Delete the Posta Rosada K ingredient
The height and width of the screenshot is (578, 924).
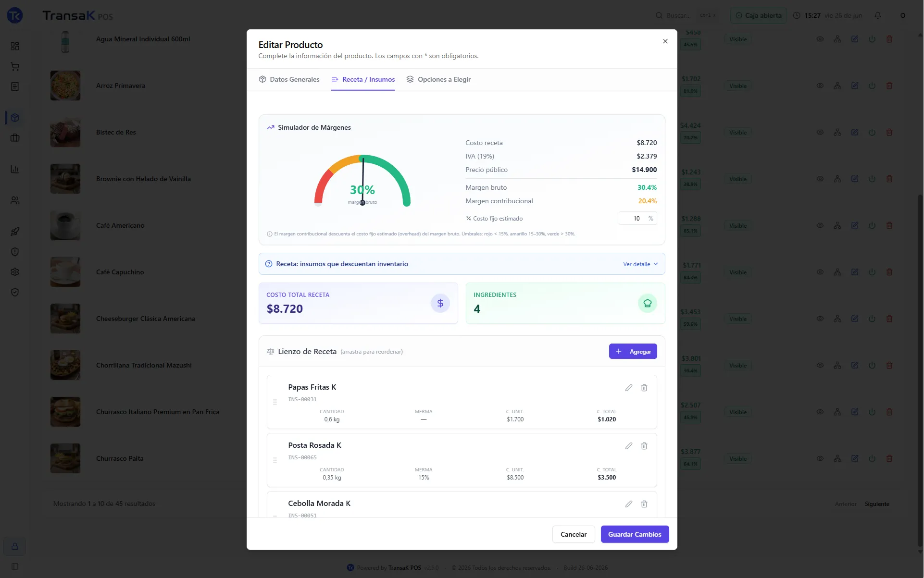(x=644, y=446)
